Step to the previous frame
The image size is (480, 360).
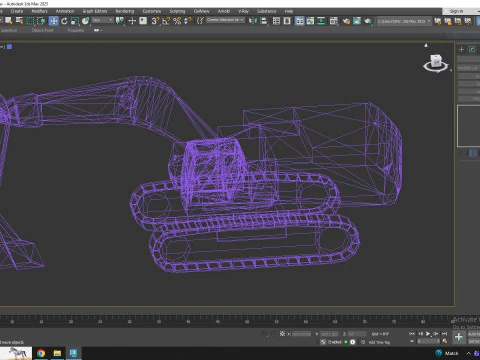tap(420, 334)
